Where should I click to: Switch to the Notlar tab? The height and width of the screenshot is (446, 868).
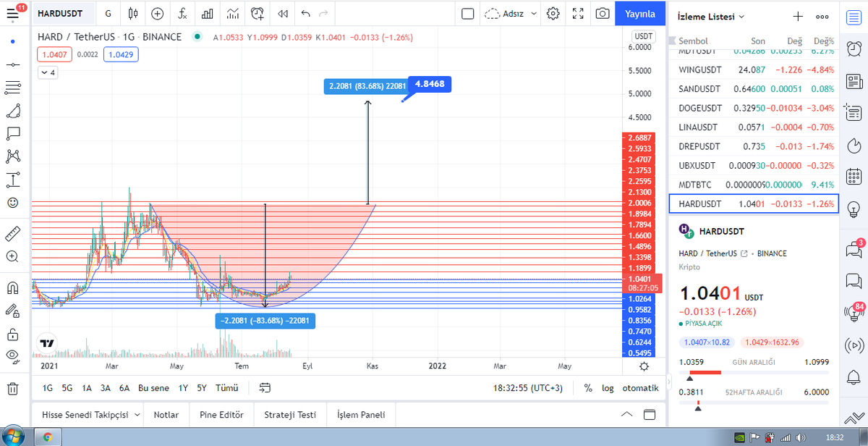pyautogui.click(x=166, y=415)
